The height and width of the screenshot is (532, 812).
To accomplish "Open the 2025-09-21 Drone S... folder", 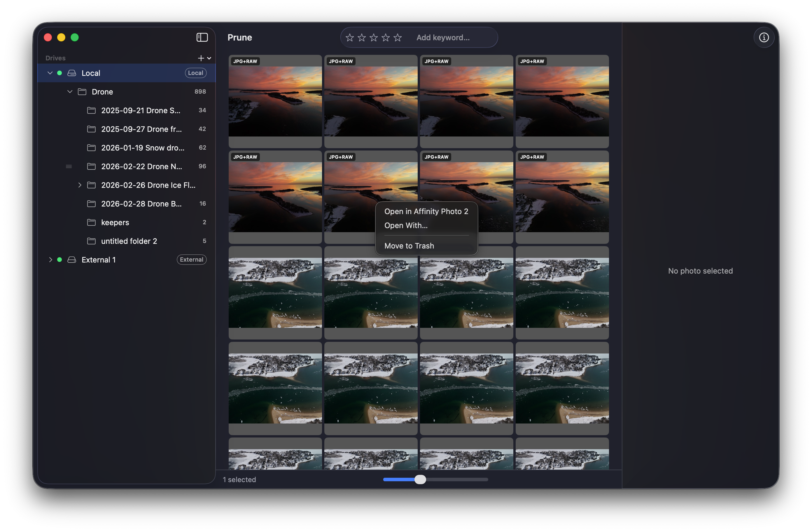I will tap(141, 110).
